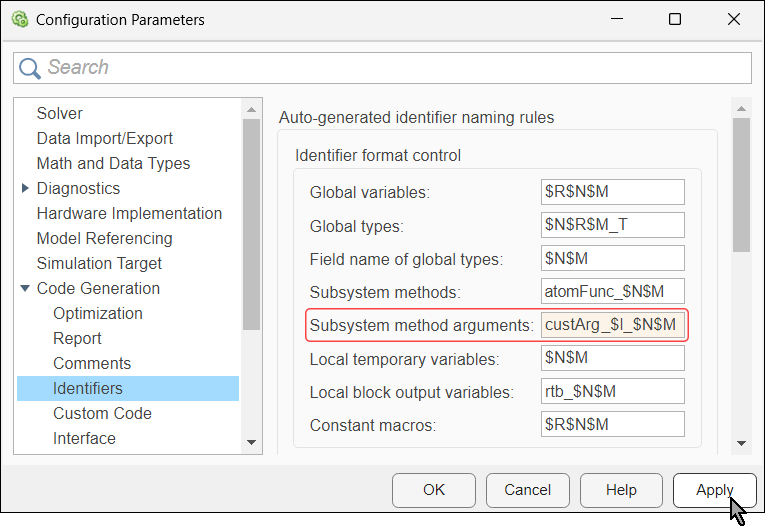Screen dimensions: 765x527
Task: Edit the Constant macros field
Action: 612,425
